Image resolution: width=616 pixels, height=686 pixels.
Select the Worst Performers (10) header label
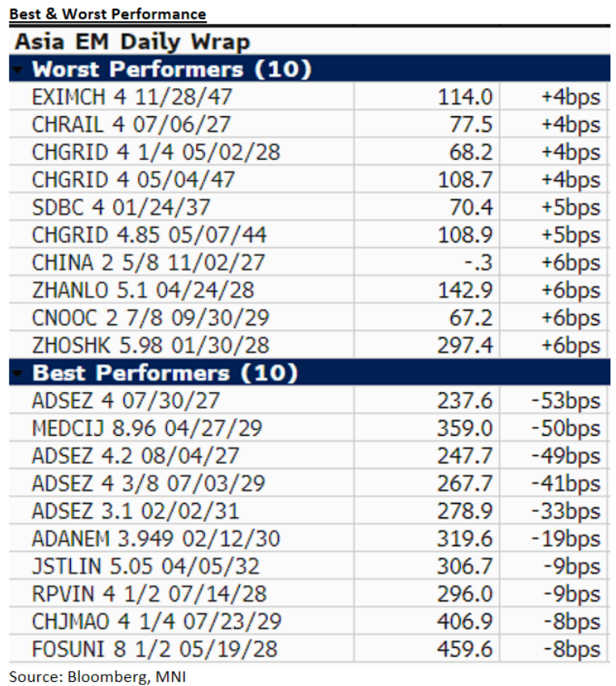(171, 69)
